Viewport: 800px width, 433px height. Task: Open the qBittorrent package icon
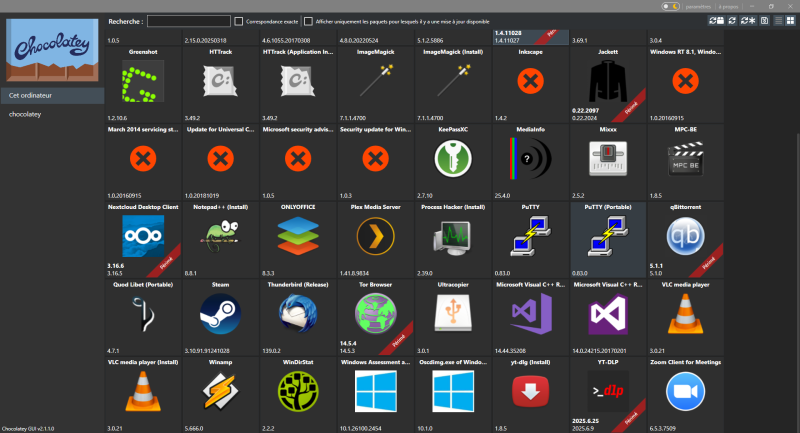coord(685,236)
